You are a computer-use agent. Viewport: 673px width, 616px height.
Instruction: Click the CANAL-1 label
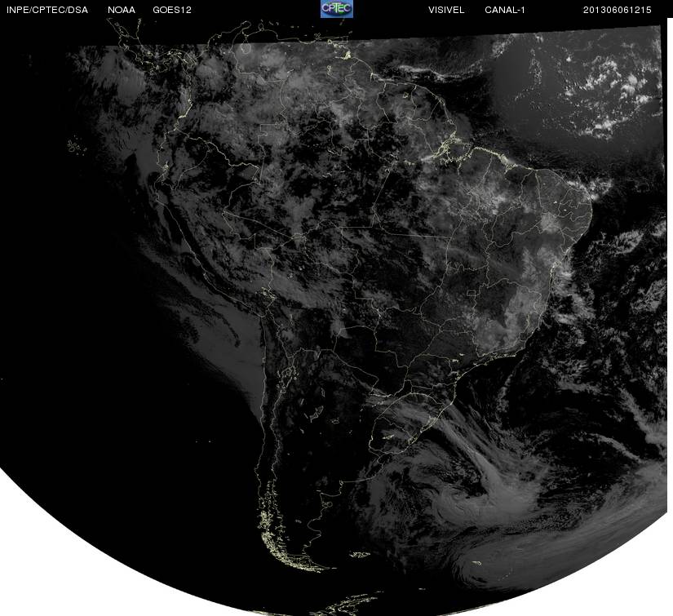[x=505, y=10]
